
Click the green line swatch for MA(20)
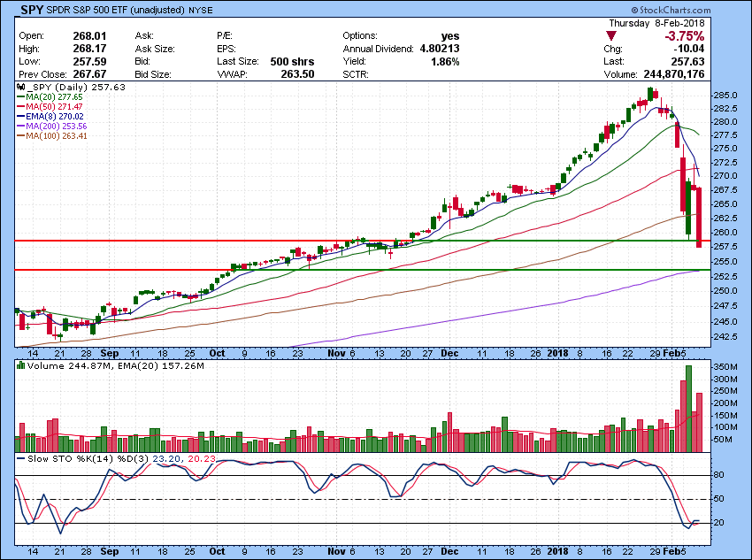(x=21, y=96)
